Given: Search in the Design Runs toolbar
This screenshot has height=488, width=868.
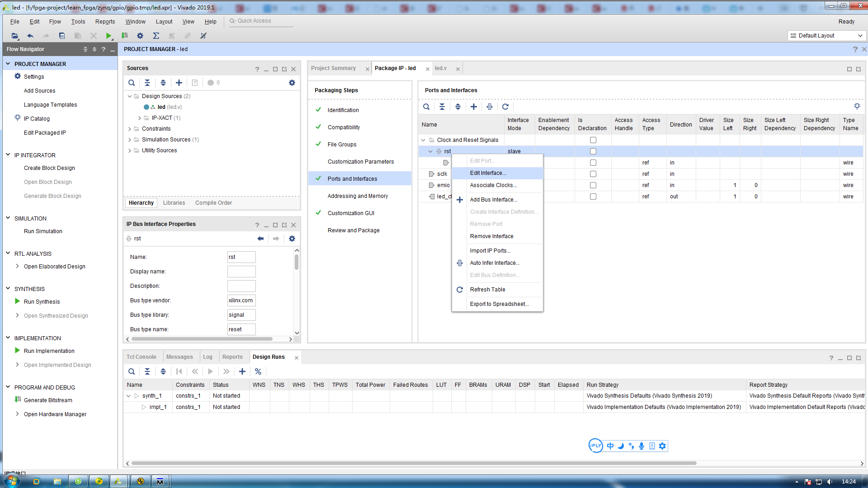Looking at the screenshot, I should (x=132, y=371).
